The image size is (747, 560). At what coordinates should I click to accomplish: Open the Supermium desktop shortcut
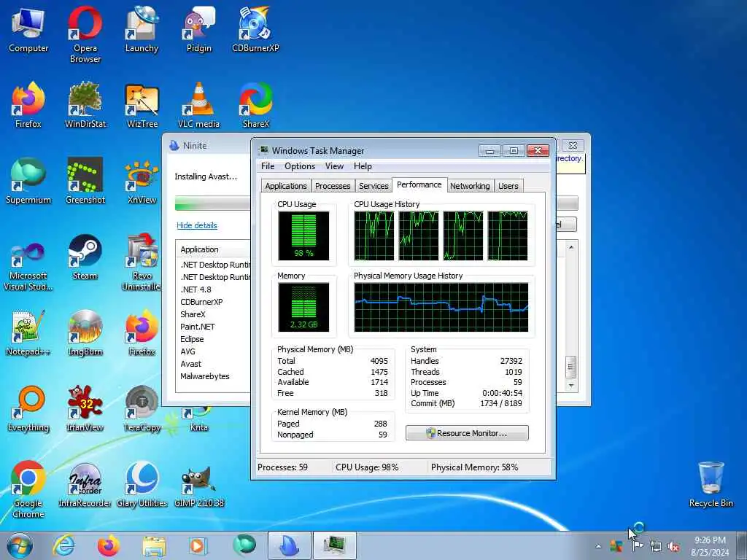click(x=28, y=181)
